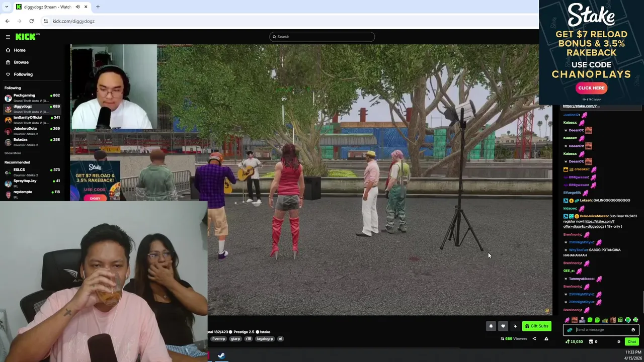Open site information icon in address bar
This screenshot has height=362, width=644.
click(x=46, y=21)
